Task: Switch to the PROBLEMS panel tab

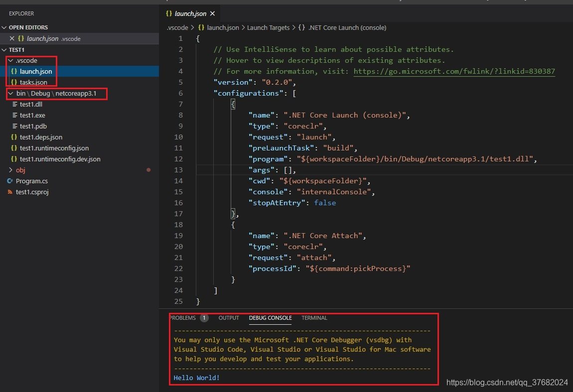Action: click(183, 318)
